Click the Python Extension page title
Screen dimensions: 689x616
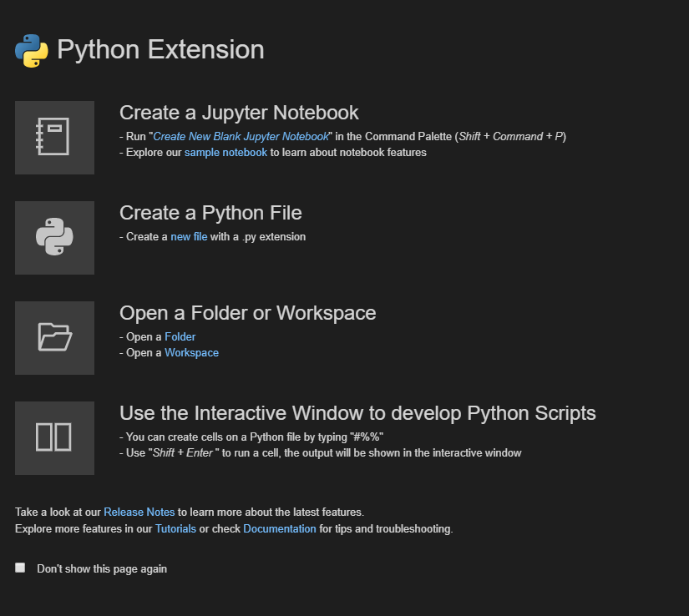click(x=160, y=50)
